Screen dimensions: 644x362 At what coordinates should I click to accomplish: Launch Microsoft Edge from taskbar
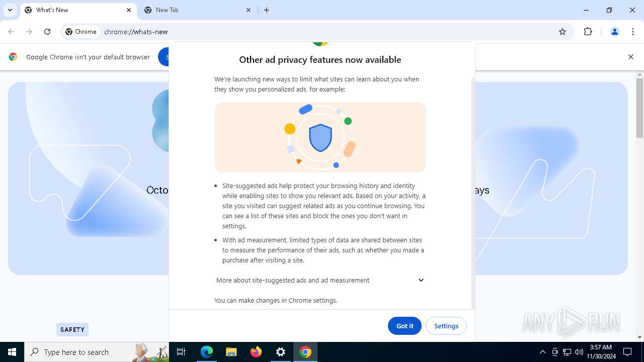(207, 352)
